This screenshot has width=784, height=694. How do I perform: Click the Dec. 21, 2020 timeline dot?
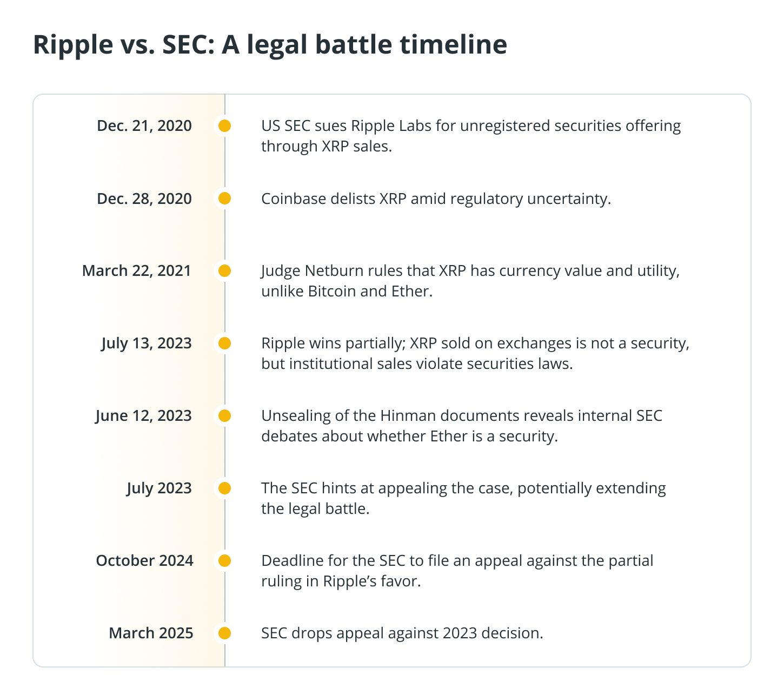[x=224, y=126]
